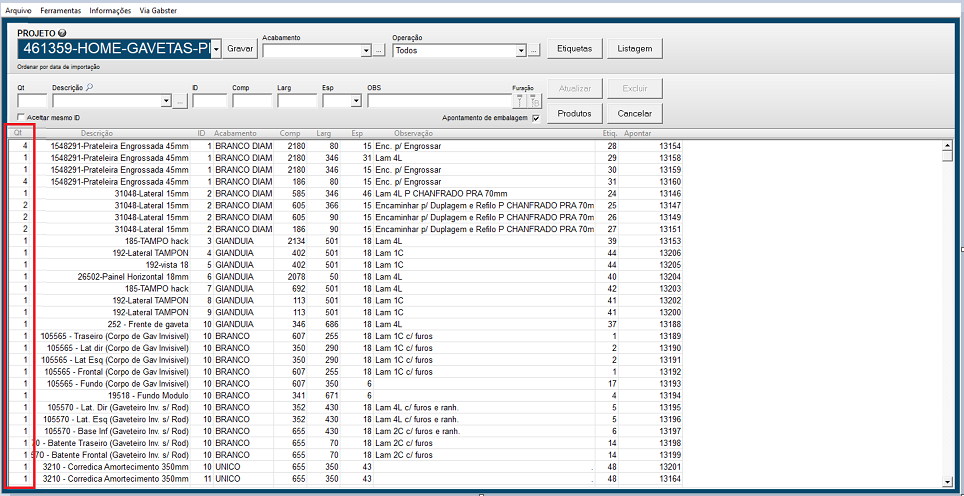Expand the PROJETO dropdown
The height and width of the screenshot is (496, 964).
pyautogui.click(x=216, y=50)
